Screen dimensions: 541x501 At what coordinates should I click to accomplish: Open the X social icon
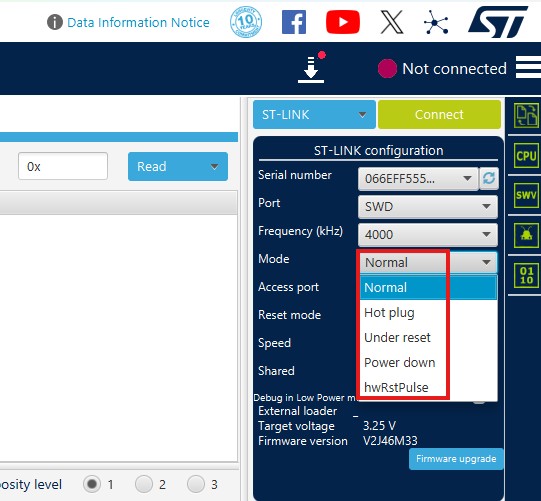(392, 22)
